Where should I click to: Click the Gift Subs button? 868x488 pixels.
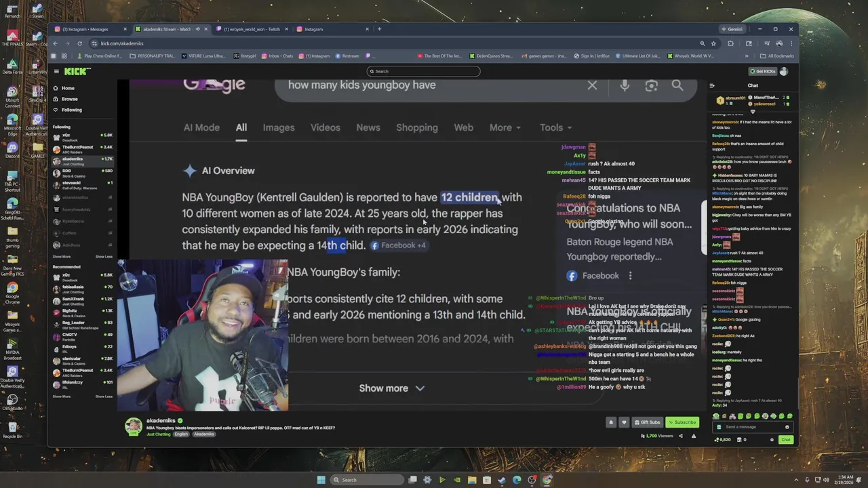point(647,422)
